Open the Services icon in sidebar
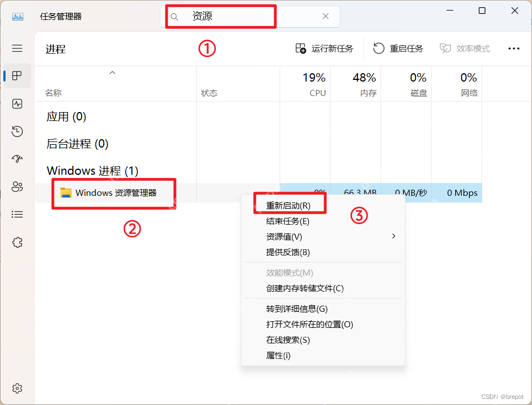The width and height of the screenshot is (532, 405). (x=17, y=242)
